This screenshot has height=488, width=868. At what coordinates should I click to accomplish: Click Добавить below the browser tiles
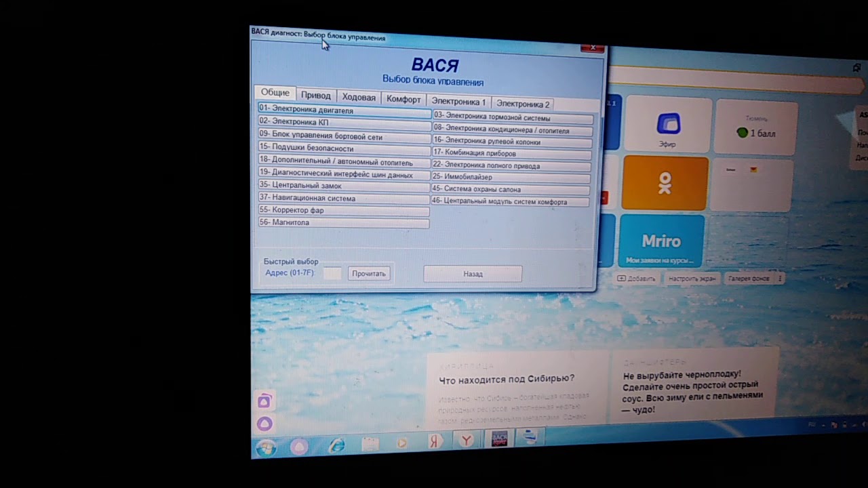click(636, 279)
